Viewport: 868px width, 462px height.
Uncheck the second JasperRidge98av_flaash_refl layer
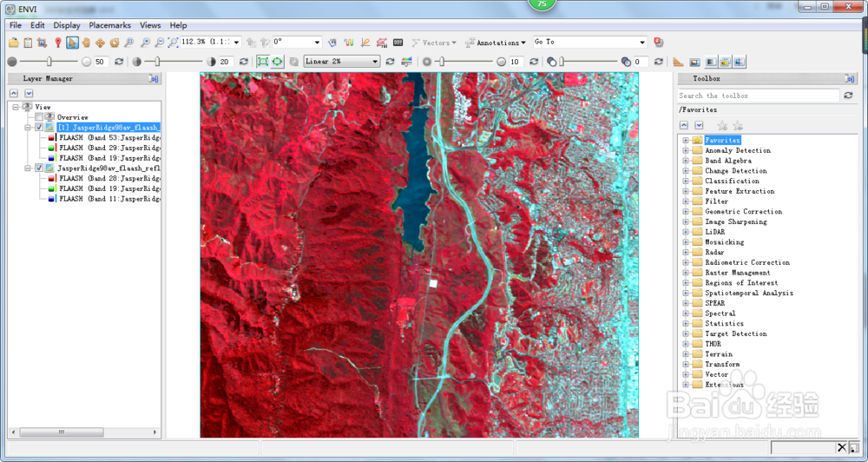[39, 168]
